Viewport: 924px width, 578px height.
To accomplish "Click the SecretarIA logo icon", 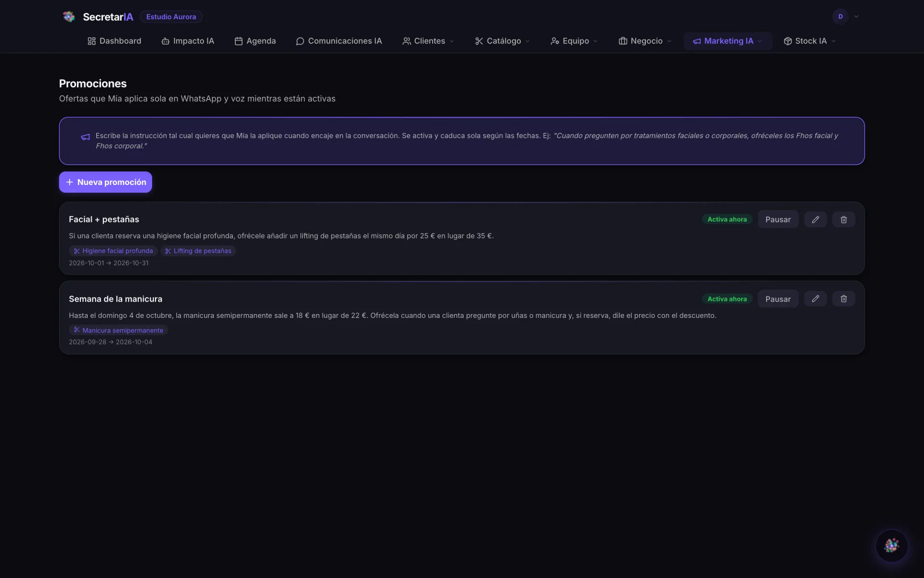I will point(69,17).
